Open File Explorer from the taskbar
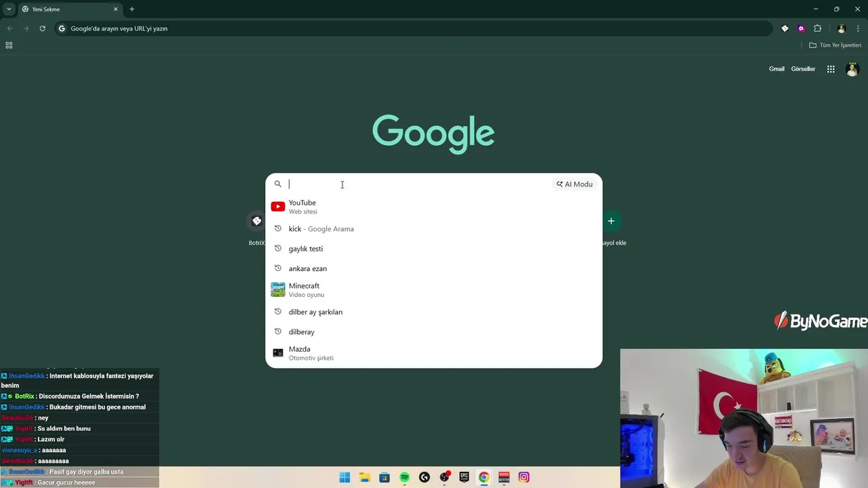The height and width of the screenshot is (488, 868). tap(364, 477)
